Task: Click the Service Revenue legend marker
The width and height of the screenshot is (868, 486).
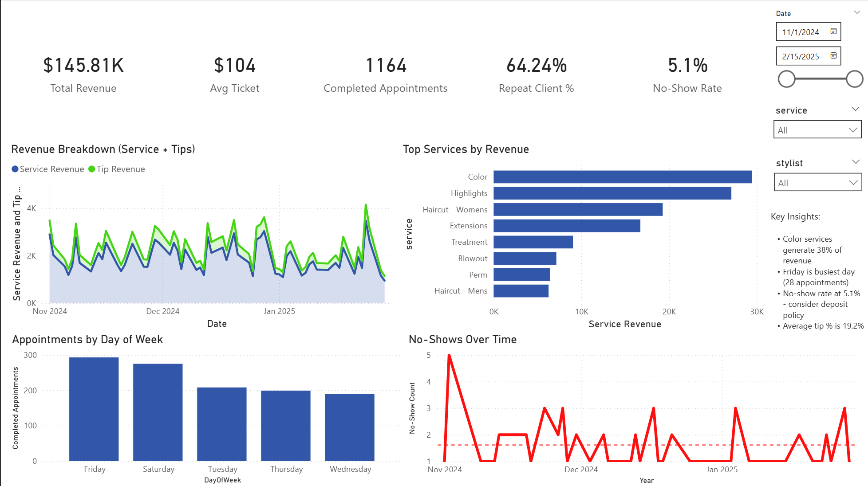Action: coord(14,169)
